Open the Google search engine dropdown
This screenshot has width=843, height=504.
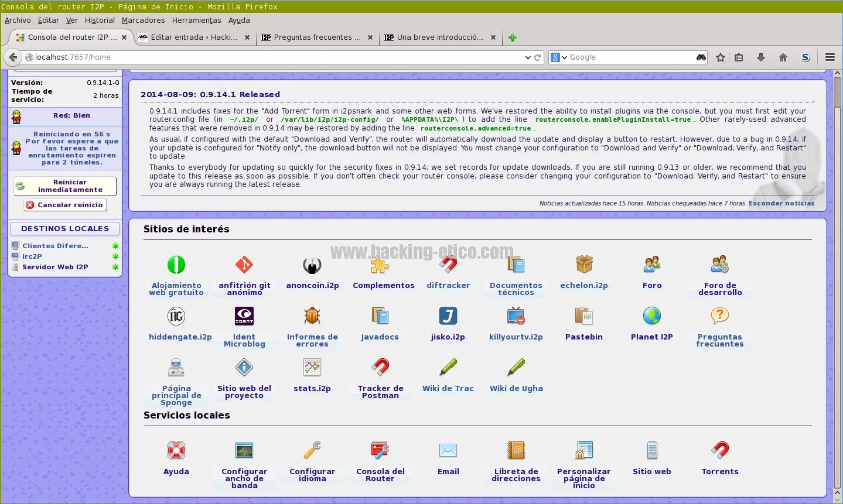tap(559, 57)
